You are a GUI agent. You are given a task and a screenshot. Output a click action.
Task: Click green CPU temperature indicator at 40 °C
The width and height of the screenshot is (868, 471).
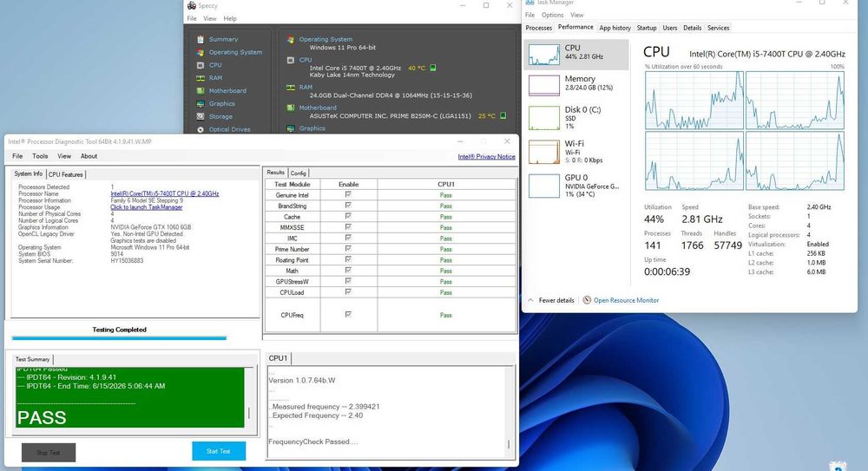click(x=433, y=68)
